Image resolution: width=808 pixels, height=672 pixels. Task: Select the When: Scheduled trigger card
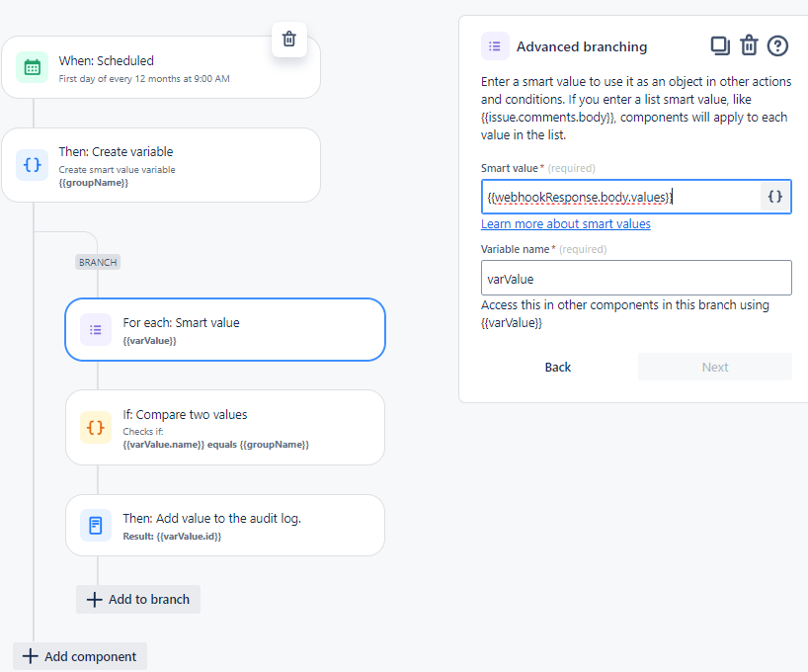pyautogui.click(x=161, y=67)
